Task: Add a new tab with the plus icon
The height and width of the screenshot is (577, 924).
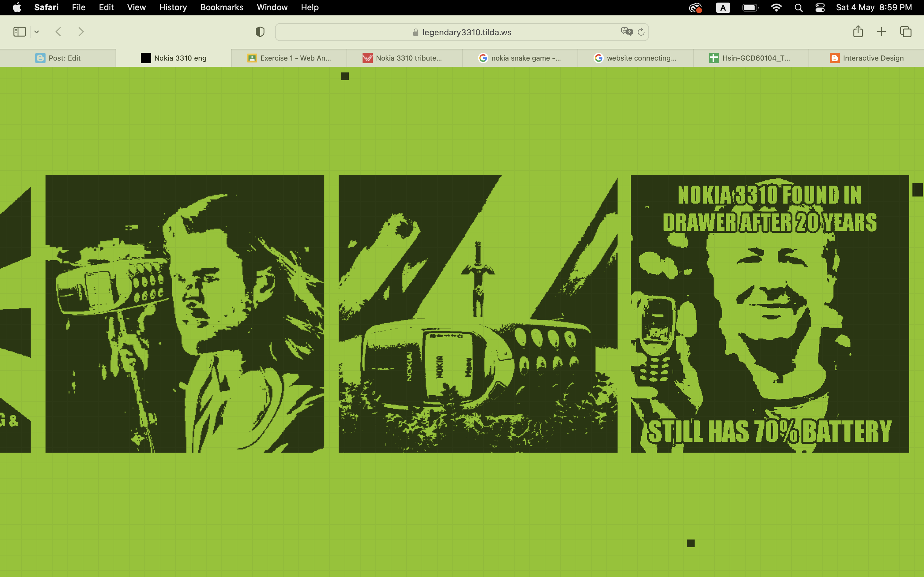Action: (881, 32)
